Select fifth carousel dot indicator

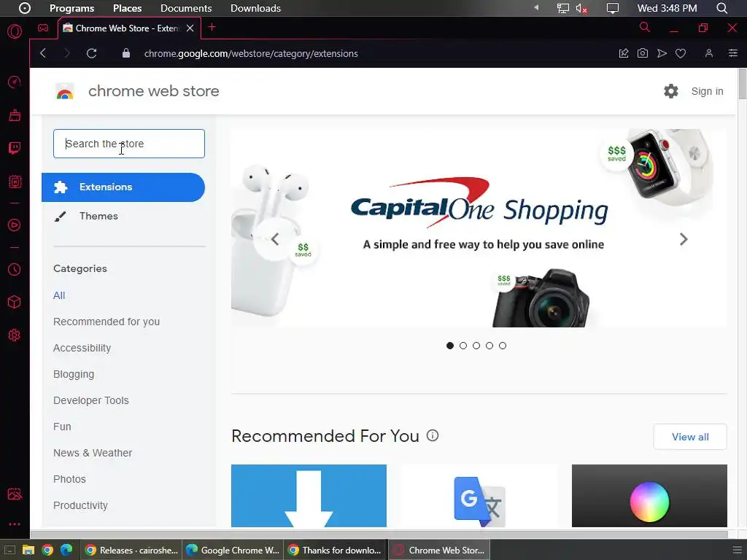click(503, 346)
